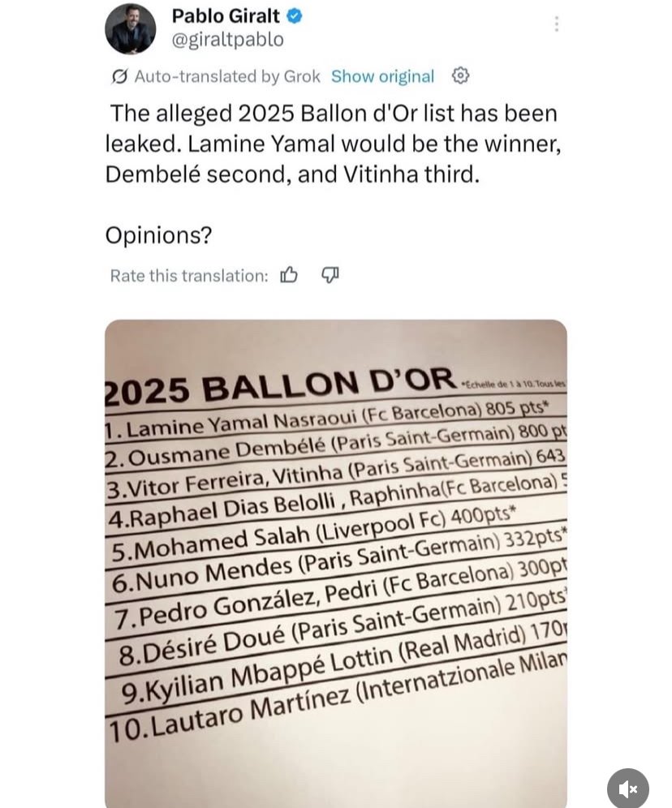Open Pablo Giralt's profile picture
This screenshot has width=672, height=808.
pos(131,28)
